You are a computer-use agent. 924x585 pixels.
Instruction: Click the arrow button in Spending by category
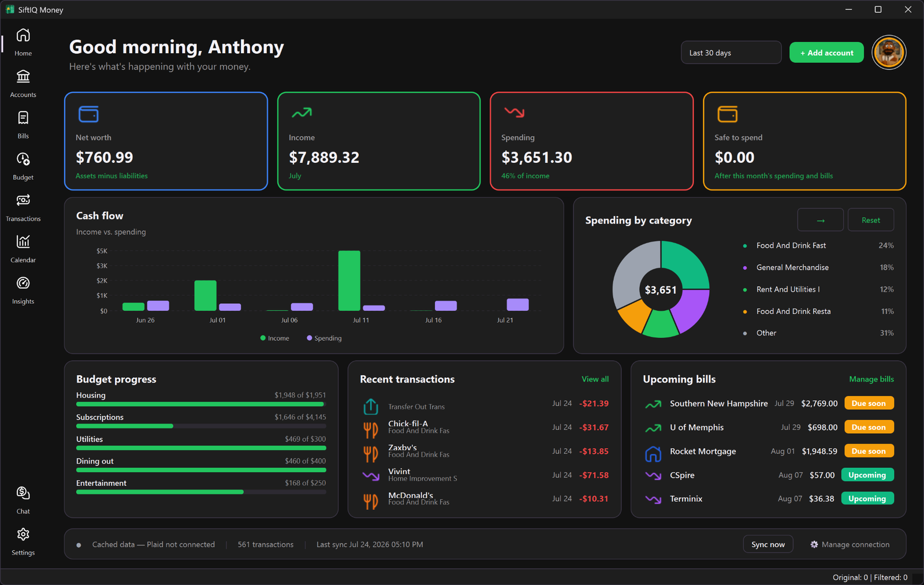coord(820,220)
